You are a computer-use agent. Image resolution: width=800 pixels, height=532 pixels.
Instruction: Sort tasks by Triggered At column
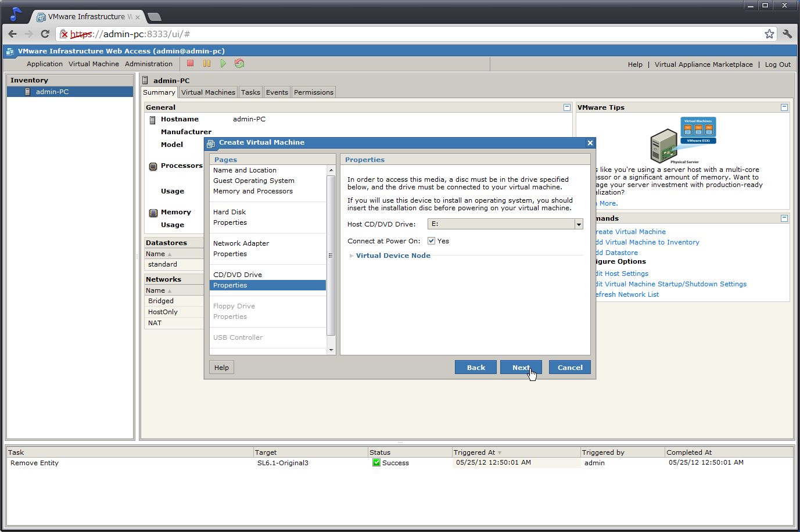pos(516,452)
